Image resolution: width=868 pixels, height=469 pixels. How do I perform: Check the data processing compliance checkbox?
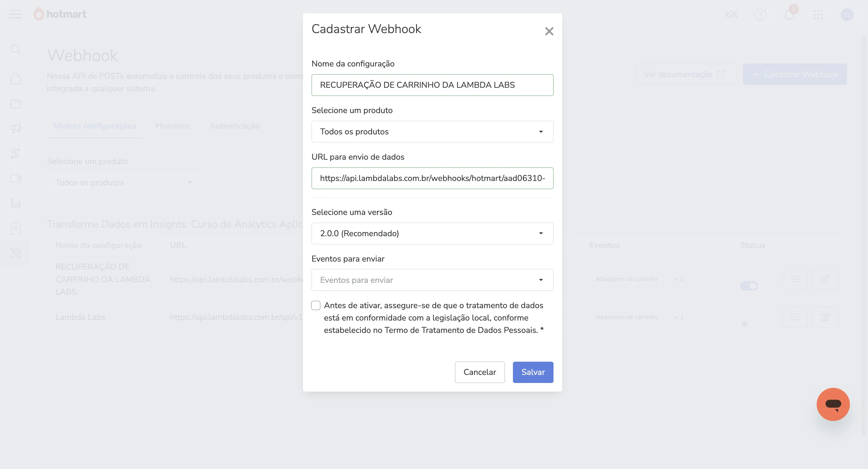point(316,305)
